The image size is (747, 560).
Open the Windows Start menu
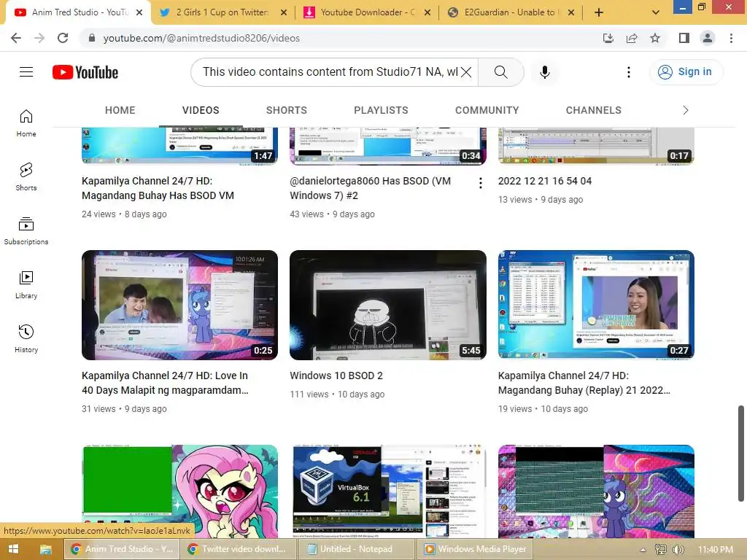coord(13,549)
